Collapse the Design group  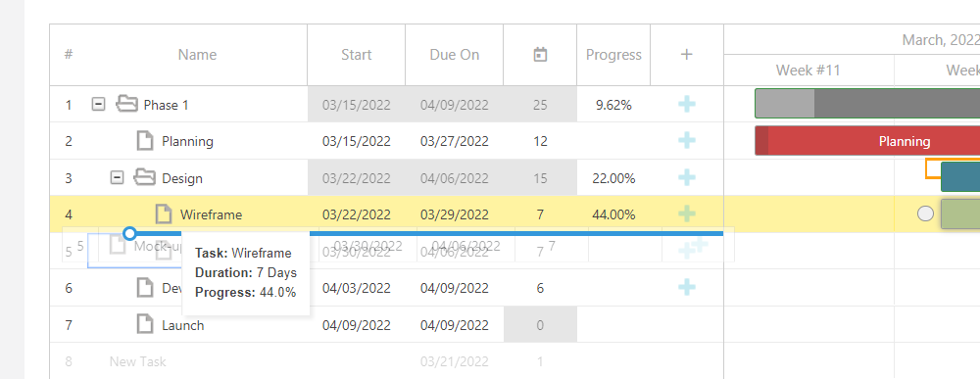(117, 178)
